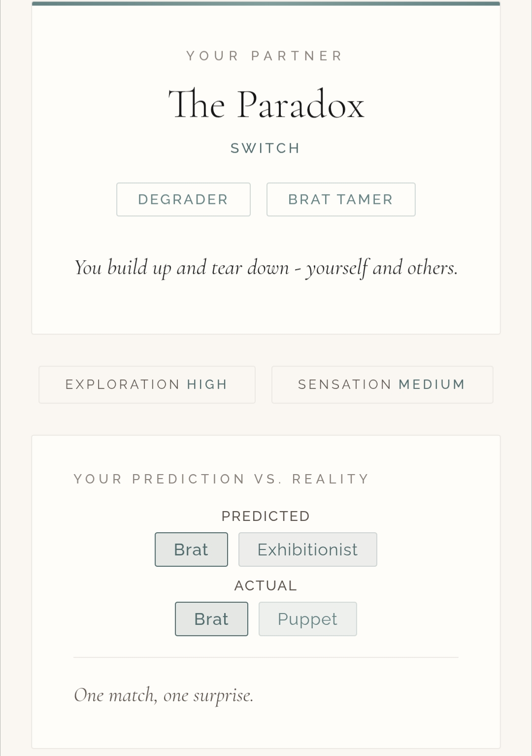This screenshot has height=756, width=532.
Task: Click the 'You build up and tear down' tagline
Action: (x=266, y=268)
